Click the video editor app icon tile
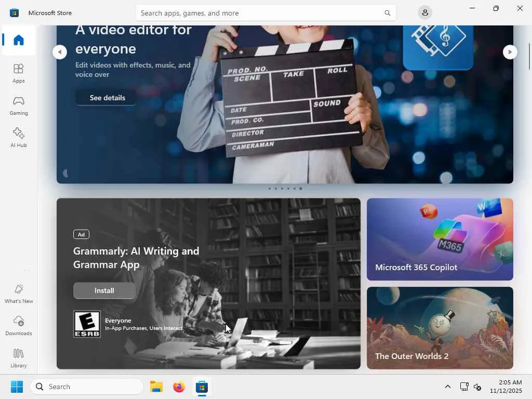 pos(438,47)
